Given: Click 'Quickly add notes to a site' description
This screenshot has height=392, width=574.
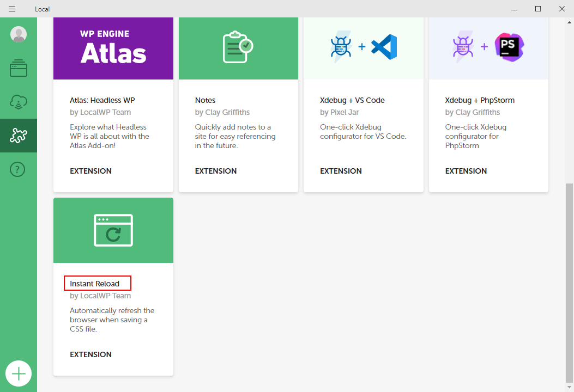Looking at the screenshot, I should [235, 136].
